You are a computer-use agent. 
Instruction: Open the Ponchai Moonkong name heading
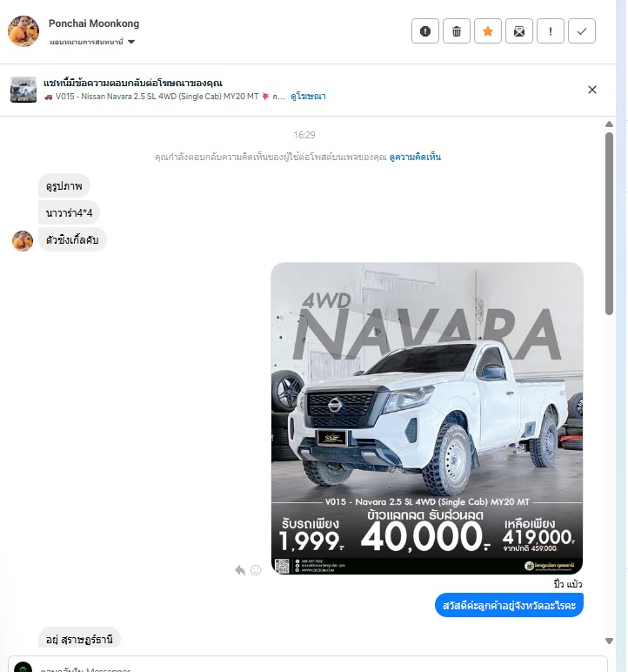click(94, 24)
